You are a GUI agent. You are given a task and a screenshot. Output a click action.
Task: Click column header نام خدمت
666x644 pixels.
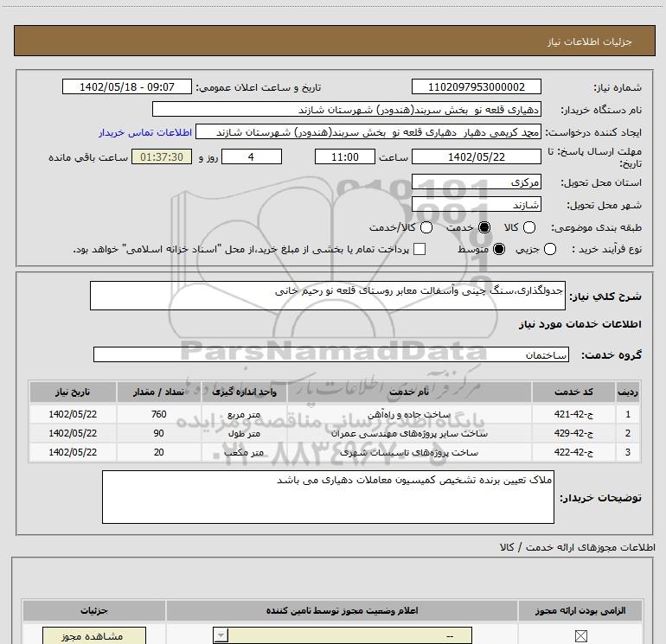coord(409,392)
